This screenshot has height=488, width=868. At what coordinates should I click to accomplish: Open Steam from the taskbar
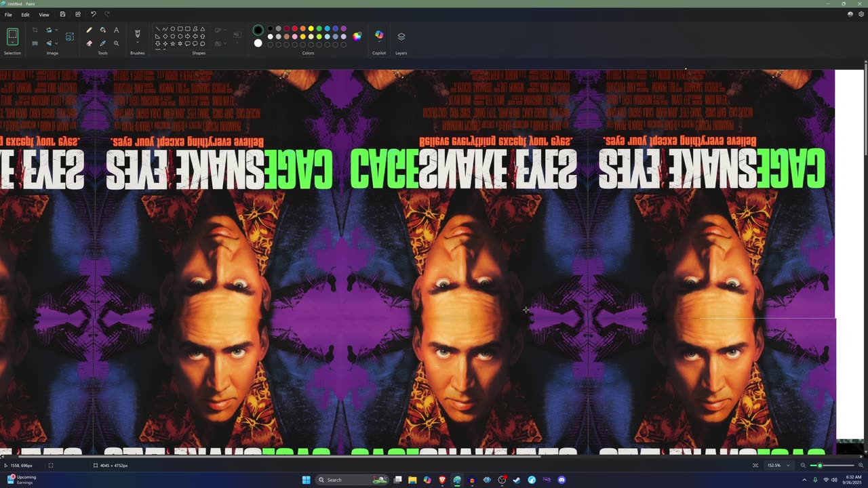click(517, 480)
